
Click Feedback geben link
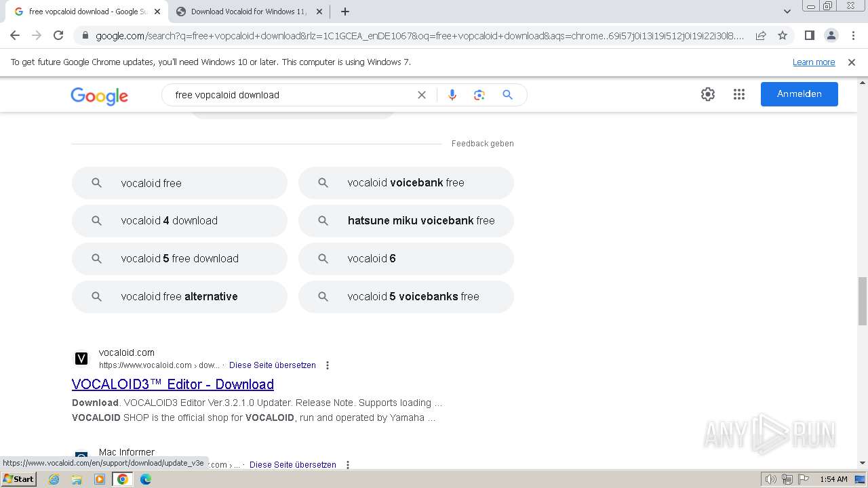click(483, 144)
